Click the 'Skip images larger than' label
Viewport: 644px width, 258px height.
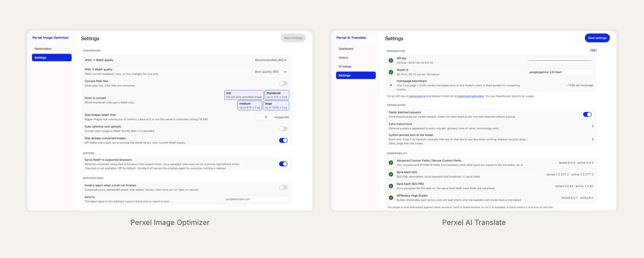point(100,115)
